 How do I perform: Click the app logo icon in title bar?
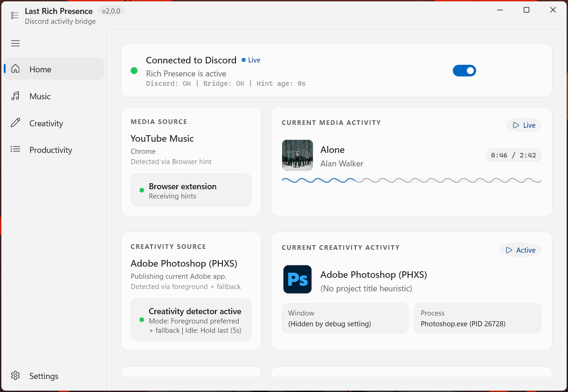[x=15, y=15]
